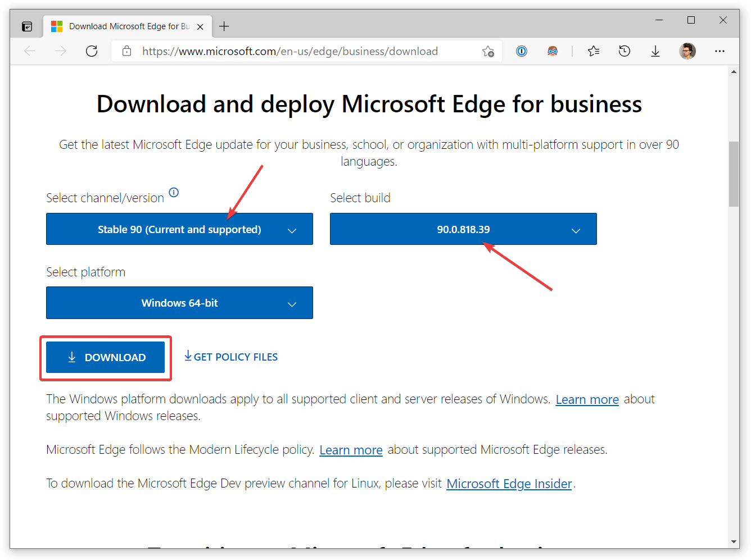Refresh the current page
The width and height of the screenshot is (751, 560).
click(92, 51)
